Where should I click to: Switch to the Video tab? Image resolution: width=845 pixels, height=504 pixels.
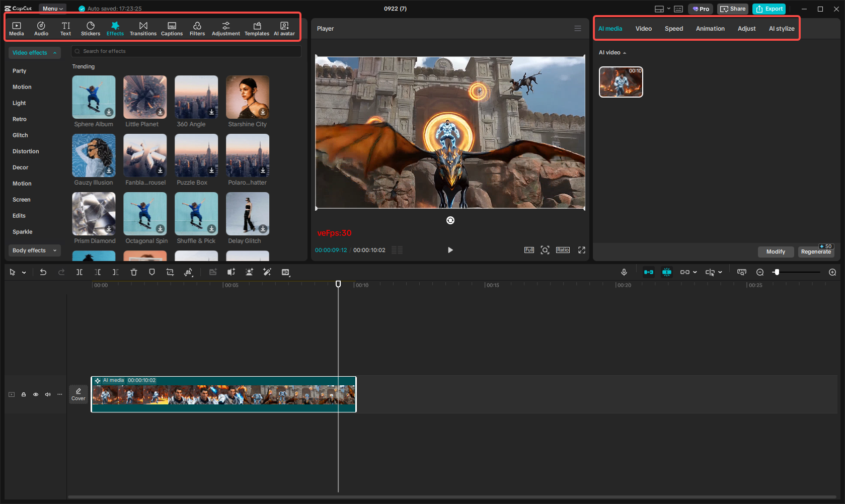click(644, 29)
